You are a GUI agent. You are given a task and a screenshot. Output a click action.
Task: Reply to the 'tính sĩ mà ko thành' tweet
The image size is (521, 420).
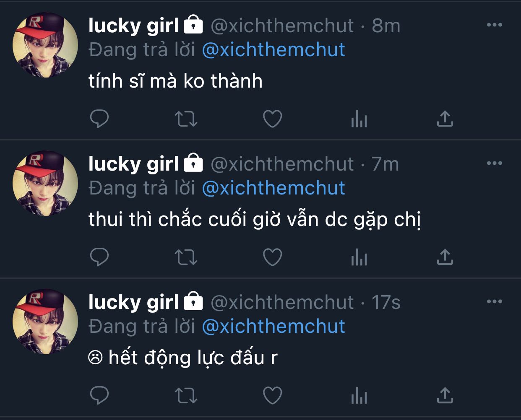(99, 119)
